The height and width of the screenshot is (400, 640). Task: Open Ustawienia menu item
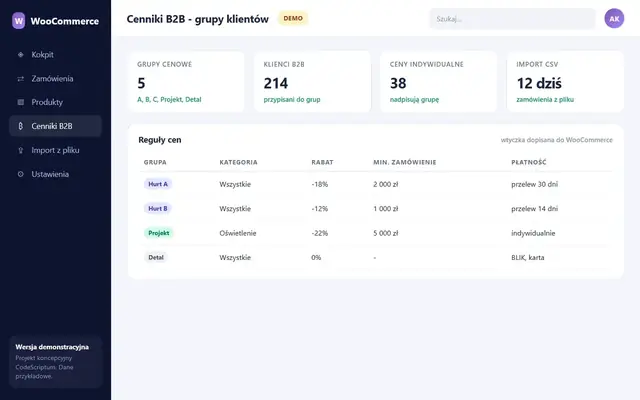[55, 174]
